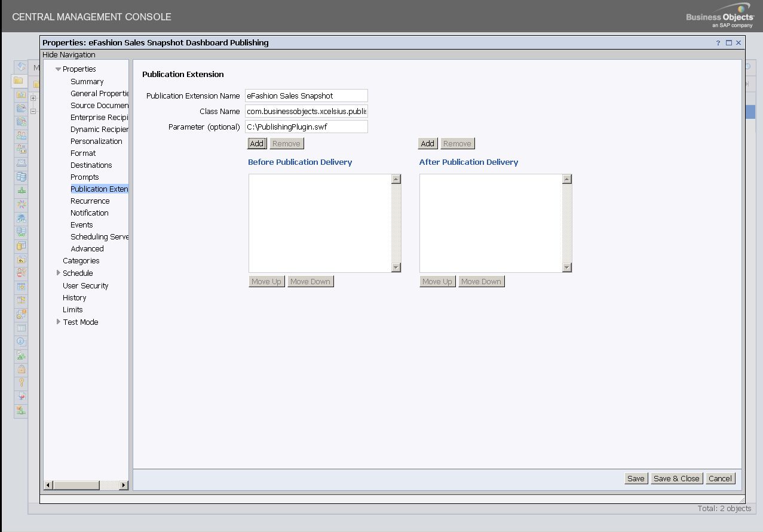Click Remove above Before Publication Delivery
This screenshot has width=763, height=532.
coord(287,144)
